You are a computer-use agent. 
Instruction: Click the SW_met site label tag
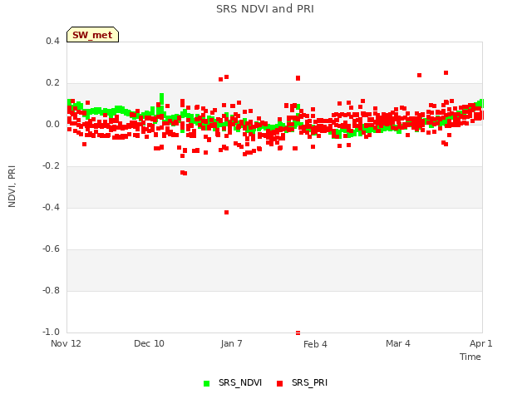pyautogui.click(x=92, y=35)
